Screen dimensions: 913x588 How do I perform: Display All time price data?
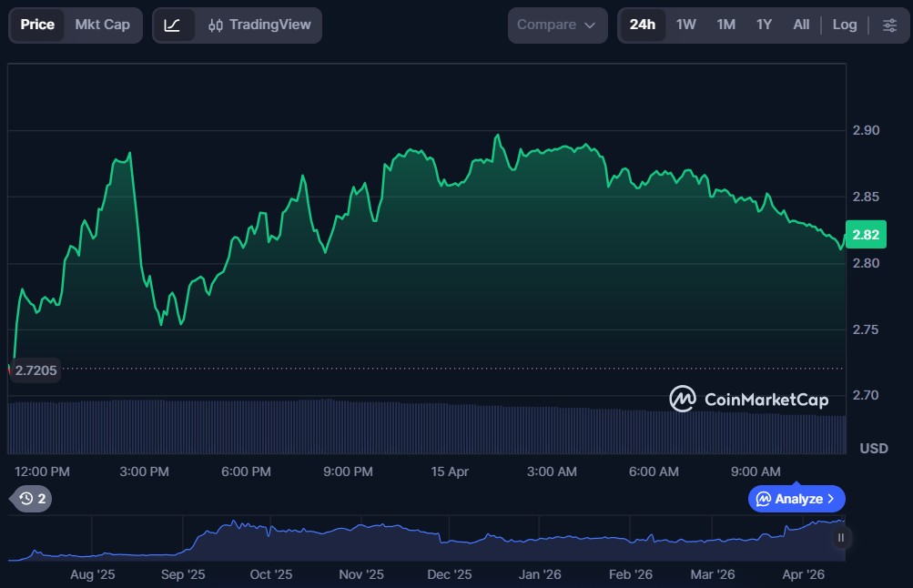(800, 25)
